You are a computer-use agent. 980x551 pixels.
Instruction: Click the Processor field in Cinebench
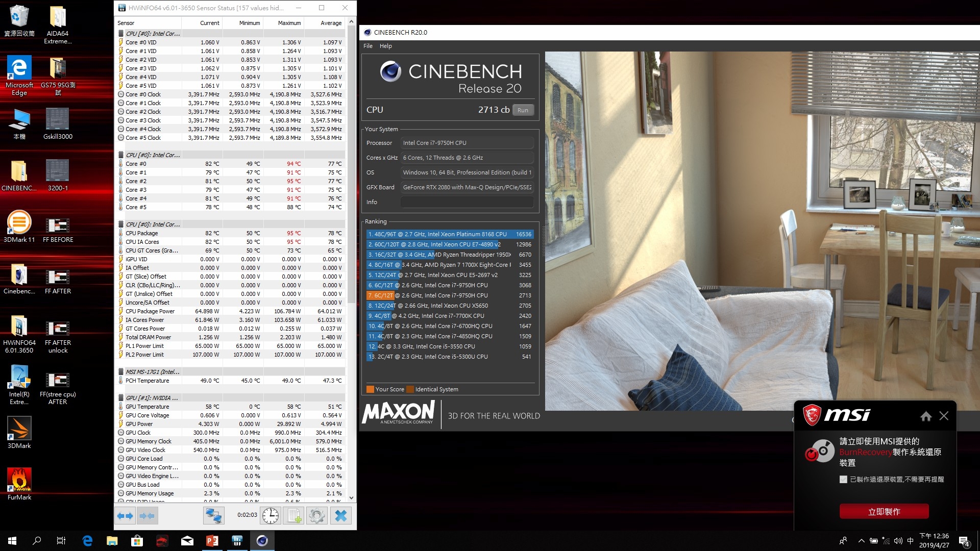(x=467, y=143)
